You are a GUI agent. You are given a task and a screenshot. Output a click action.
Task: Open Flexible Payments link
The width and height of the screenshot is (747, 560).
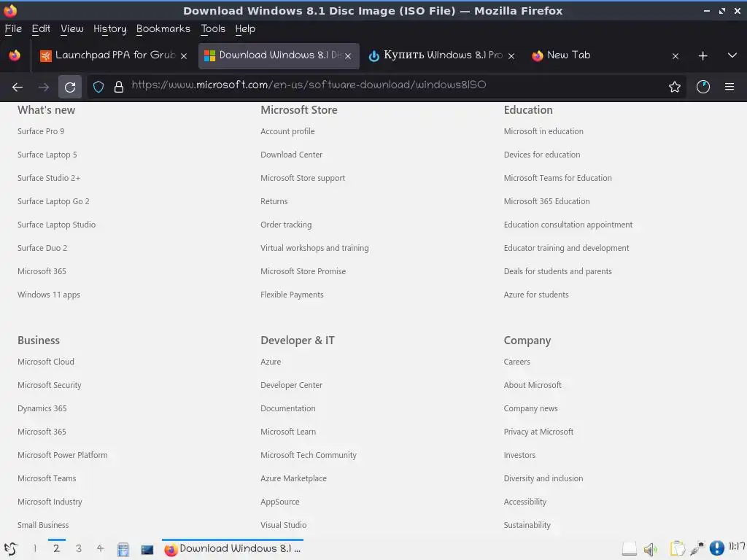(x=292, y=295)
